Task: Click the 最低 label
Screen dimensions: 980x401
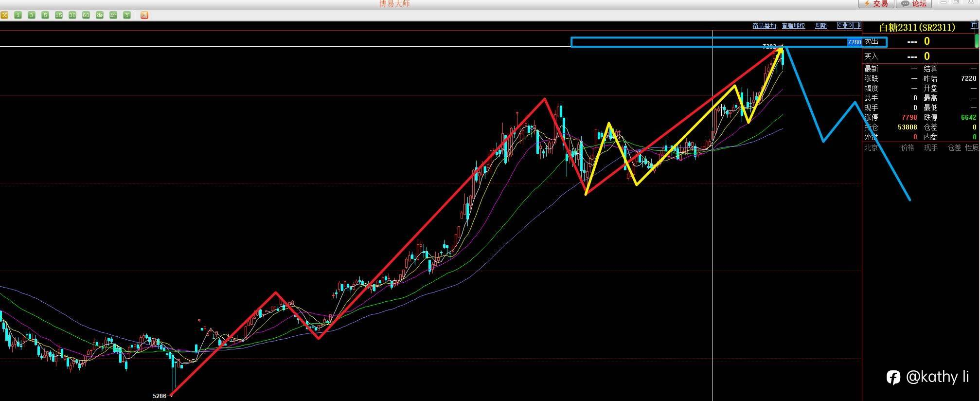Action: pyautogui.click(x=930, y=108)
